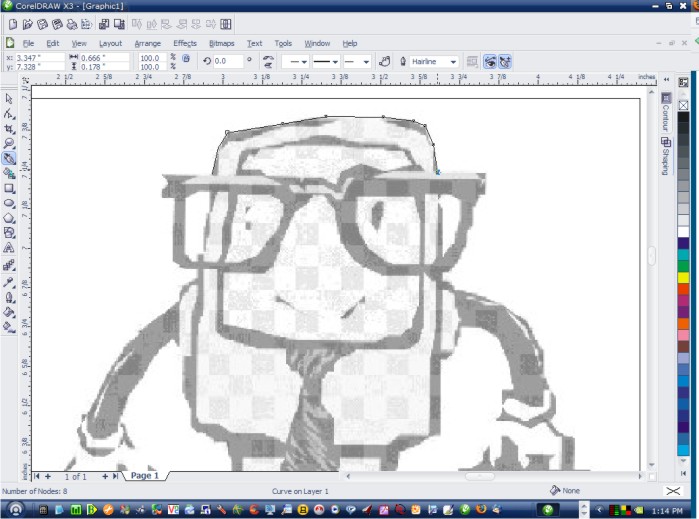Click the angle of rotation field
699x519 pixels.
[228, 61]
